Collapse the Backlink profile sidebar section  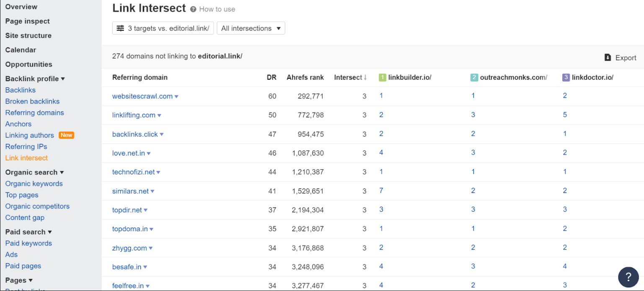point(35,79)
